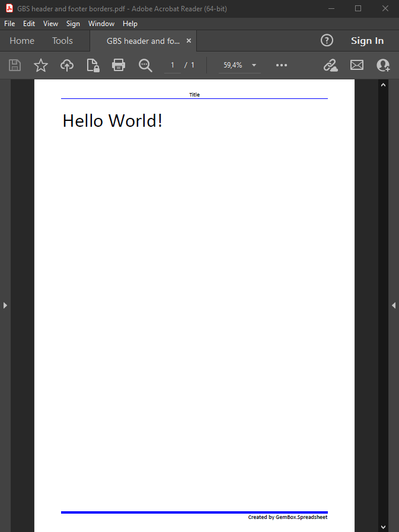Send file by email envelope icon
The height and width of the screenshot is (532, 399).
(357, 65)
